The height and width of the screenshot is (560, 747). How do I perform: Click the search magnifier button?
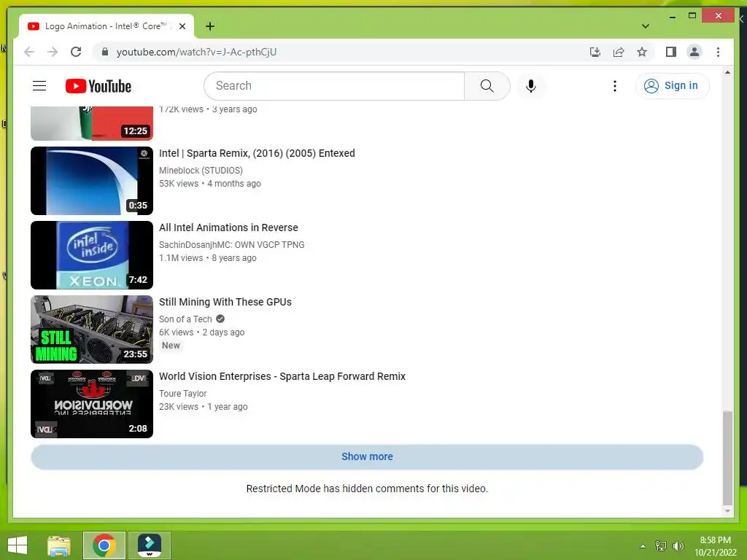[487, 86]
